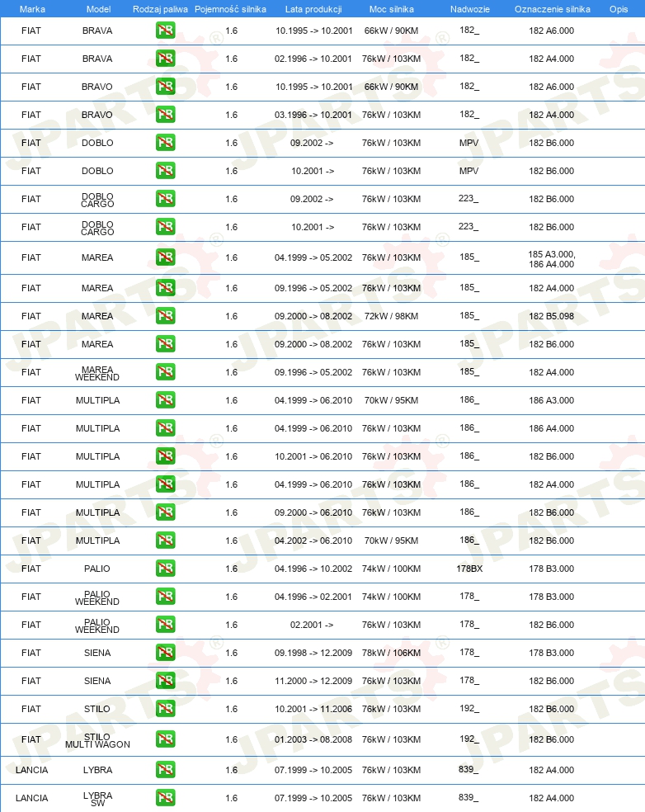Click fuel icon in BRAVO 66kW/90KM row
Image resolution: width=645 pixels, height=812 pixels.
(166, 87)
